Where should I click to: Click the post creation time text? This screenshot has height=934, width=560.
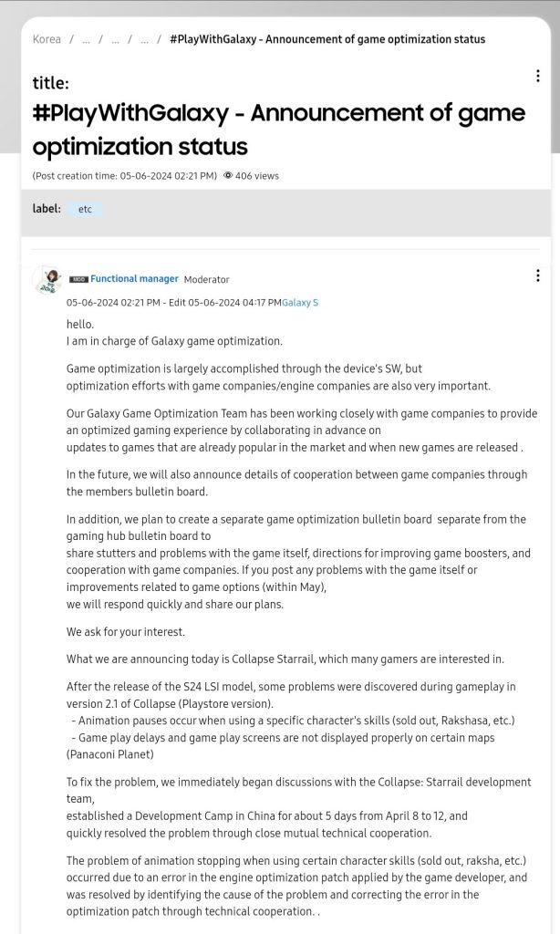(x=125, y=176)
